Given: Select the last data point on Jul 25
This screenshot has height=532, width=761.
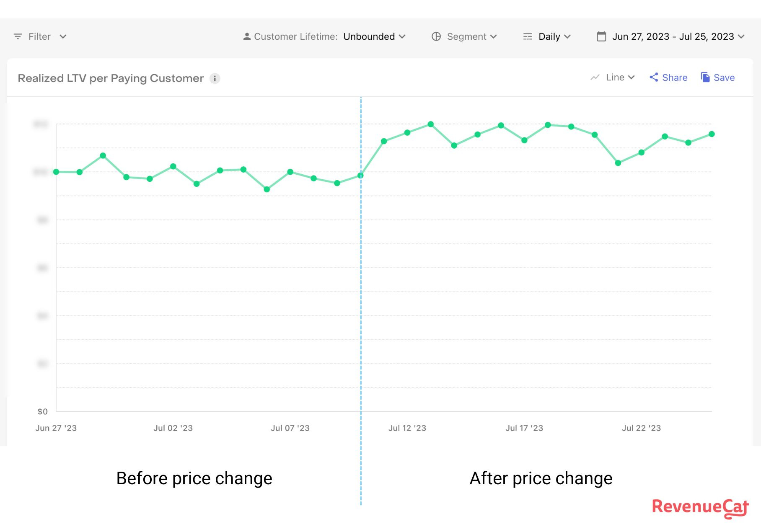Looking at the screenshot, I should point(712,134).
